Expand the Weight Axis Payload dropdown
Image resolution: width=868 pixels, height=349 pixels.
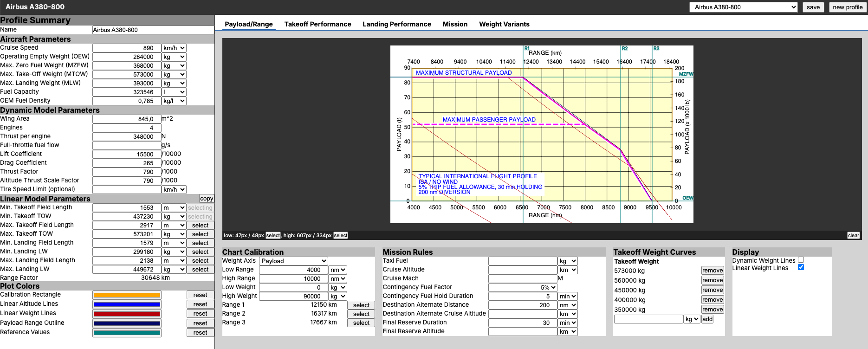[293, 261]
